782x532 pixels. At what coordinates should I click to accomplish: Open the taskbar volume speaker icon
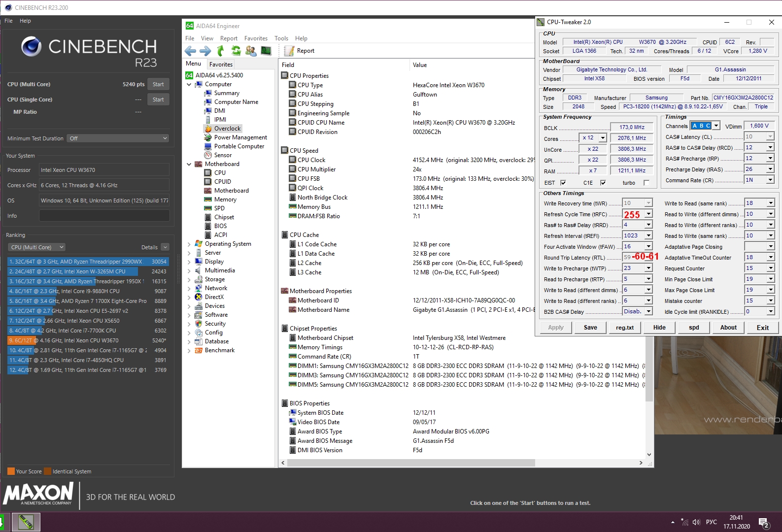pos(696,522)
